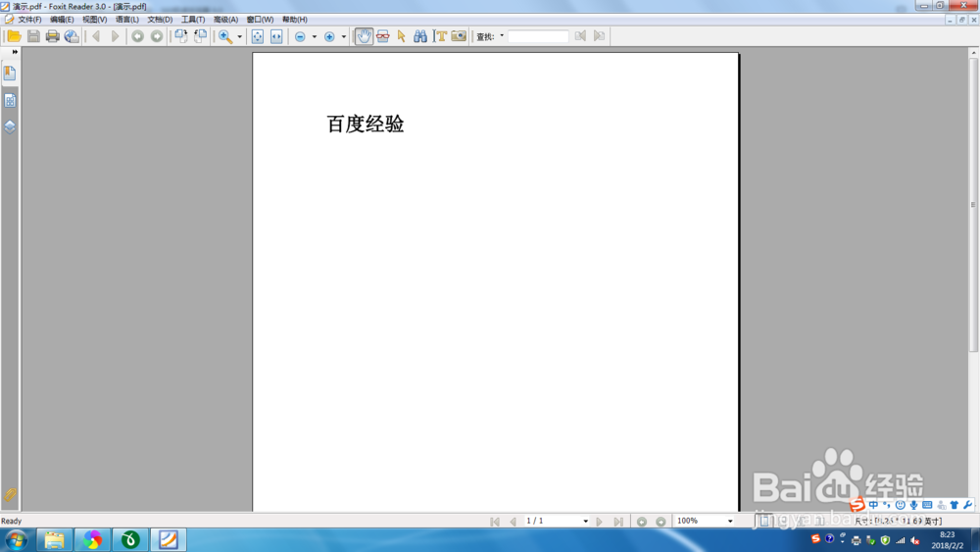Click the find search input field

point(538,36)
